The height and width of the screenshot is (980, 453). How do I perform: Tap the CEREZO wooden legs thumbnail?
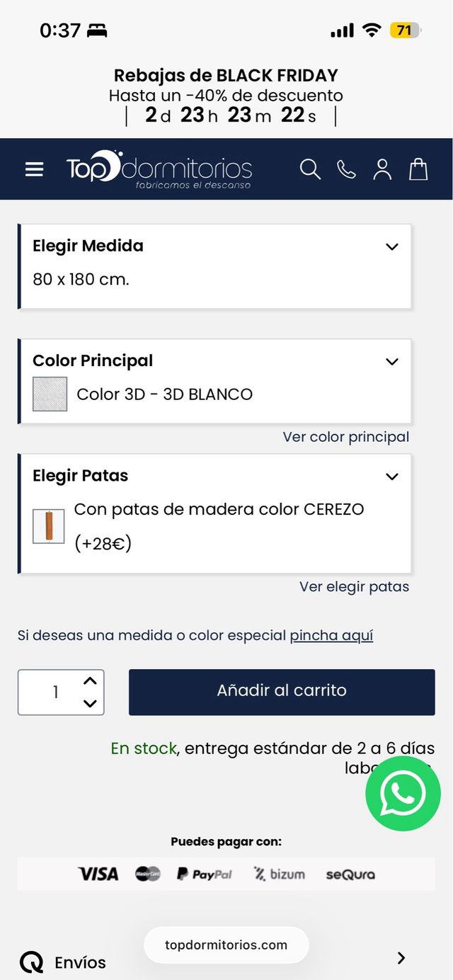pyautogui.click(x=48, y=525)
